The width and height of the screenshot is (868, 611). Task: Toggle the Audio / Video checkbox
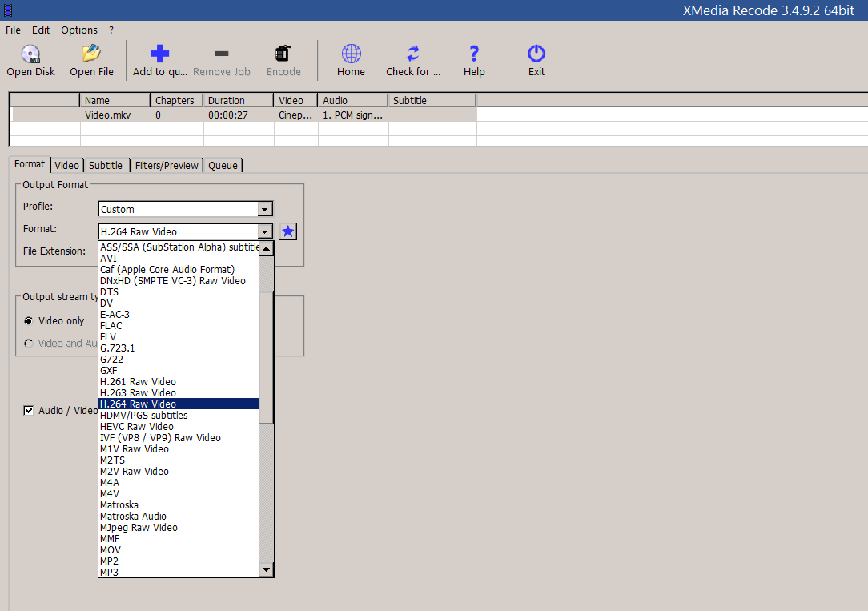[29, 411]
